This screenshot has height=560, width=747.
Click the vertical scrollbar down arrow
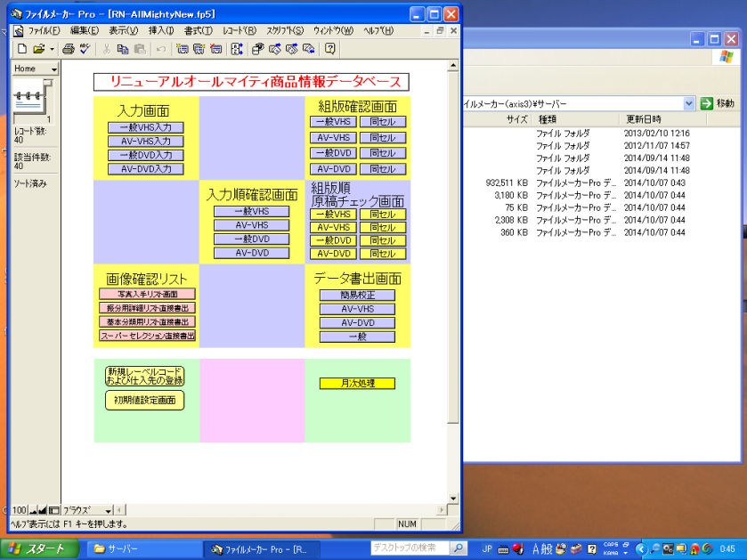click(x=453, y=499)
